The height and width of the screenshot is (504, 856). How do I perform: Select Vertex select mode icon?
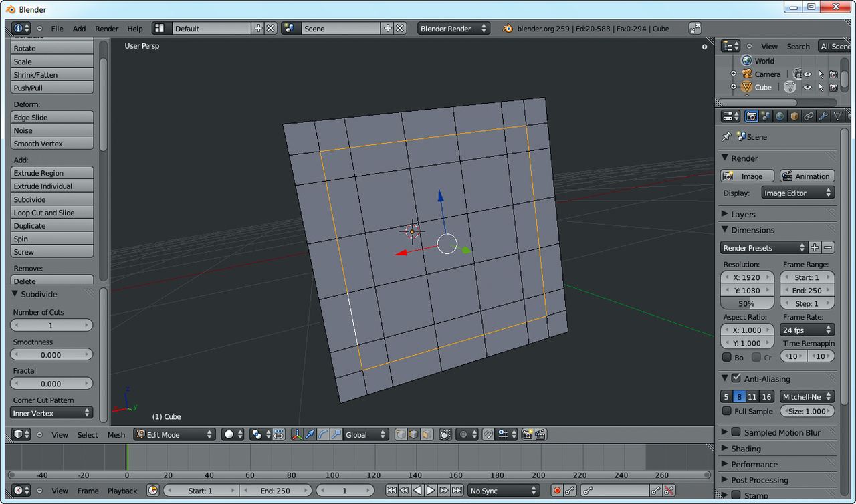coord(401,434)
